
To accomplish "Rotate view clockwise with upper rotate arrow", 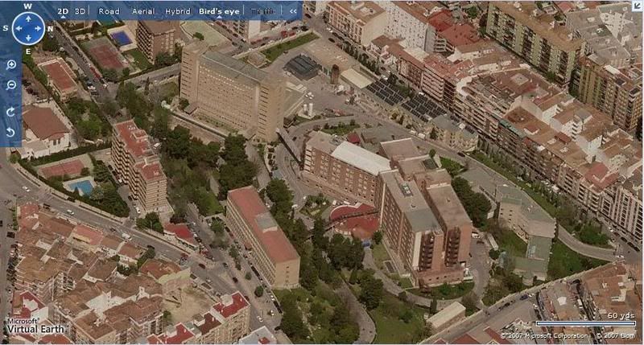I will 11,112.
